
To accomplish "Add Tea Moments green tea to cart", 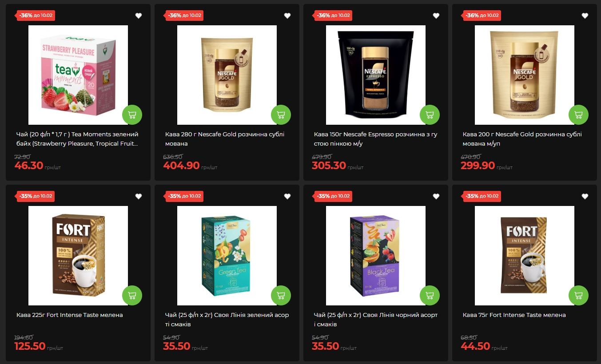I will (132, 115).
